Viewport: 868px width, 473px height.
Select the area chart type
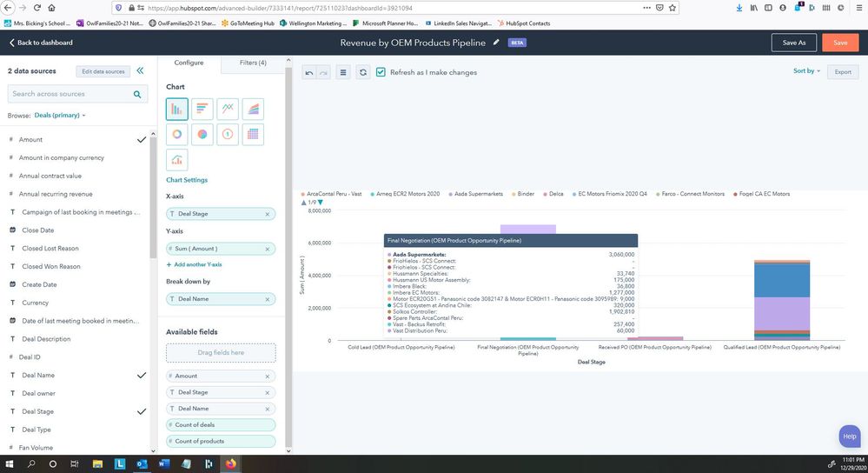[x=253, y=109]
